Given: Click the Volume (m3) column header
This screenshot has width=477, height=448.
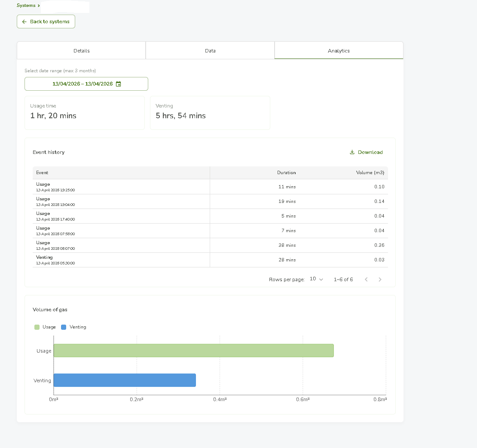Looking at the screenshot, I should [370, 173].
